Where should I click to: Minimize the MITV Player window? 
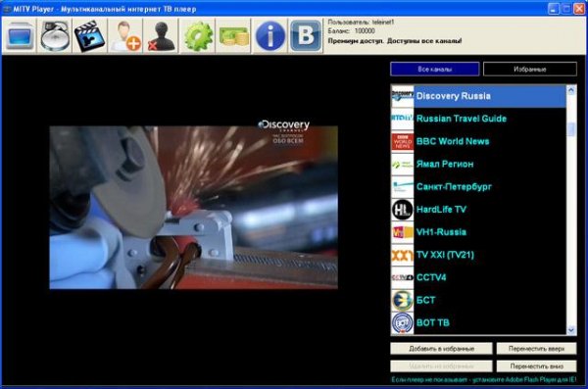(x=554, y=9)
